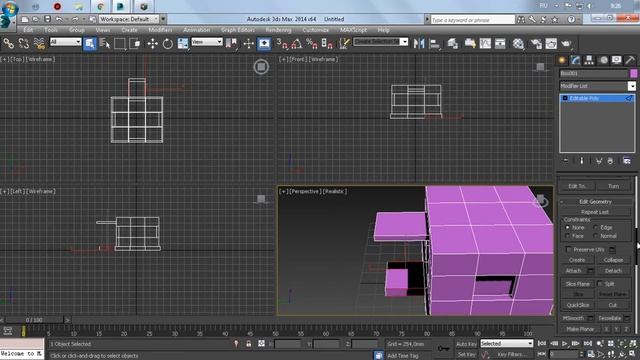Viewport: 640px width, 360px height.
Task: Select the Link tool in main toolbar
Action: (x=8, y=43)
